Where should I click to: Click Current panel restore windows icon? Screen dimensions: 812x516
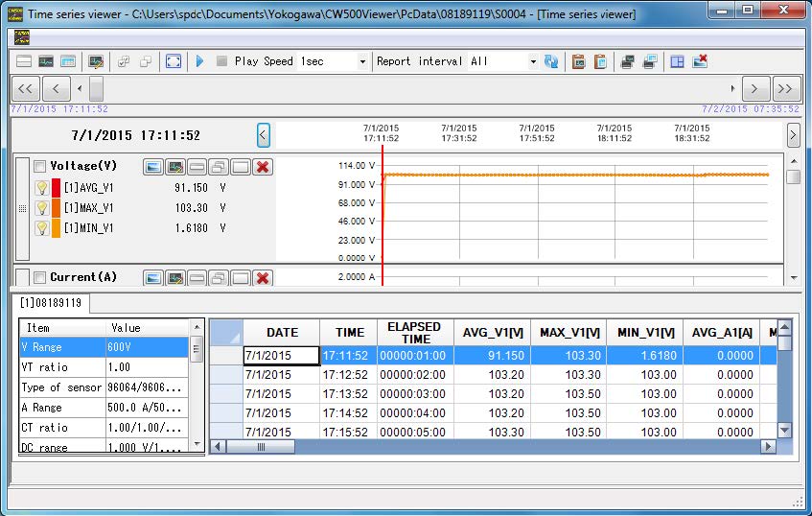pos(219,278)
